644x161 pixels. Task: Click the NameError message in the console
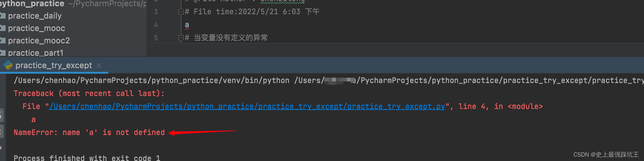click(x=89, y=133)
